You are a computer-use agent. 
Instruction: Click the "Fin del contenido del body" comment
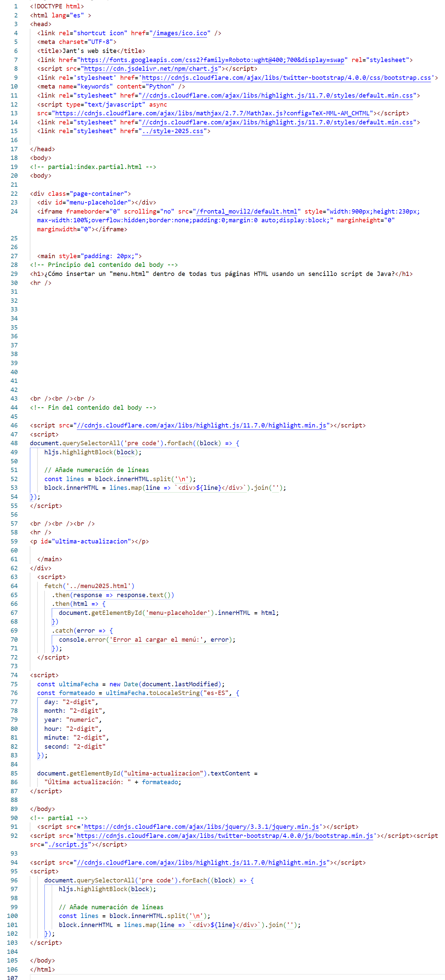tap(93, 407)
